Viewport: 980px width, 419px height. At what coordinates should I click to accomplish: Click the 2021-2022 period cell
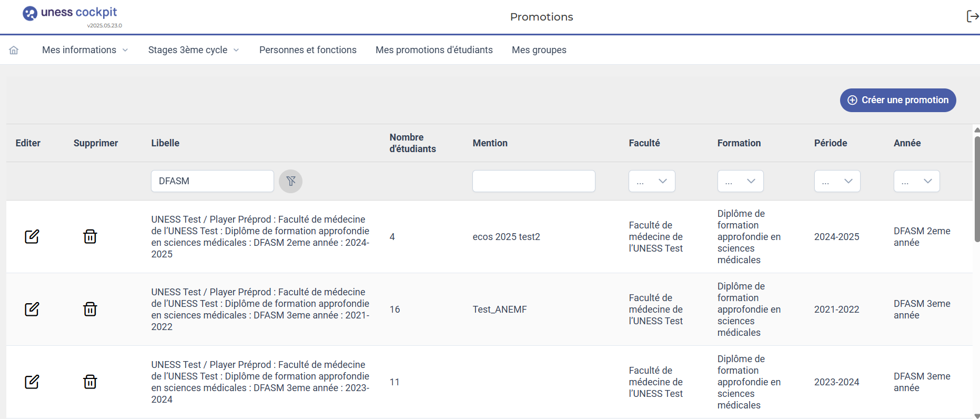pyautogui.click(x=836, y=310)
